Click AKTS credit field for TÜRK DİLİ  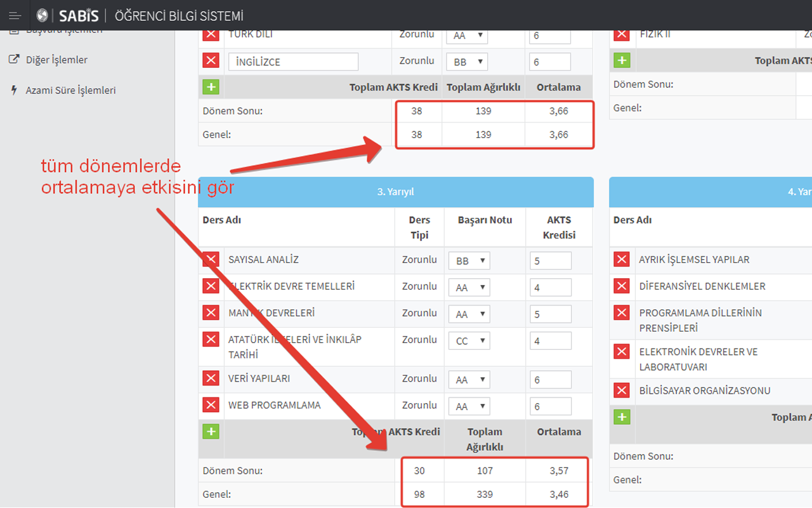550,36
